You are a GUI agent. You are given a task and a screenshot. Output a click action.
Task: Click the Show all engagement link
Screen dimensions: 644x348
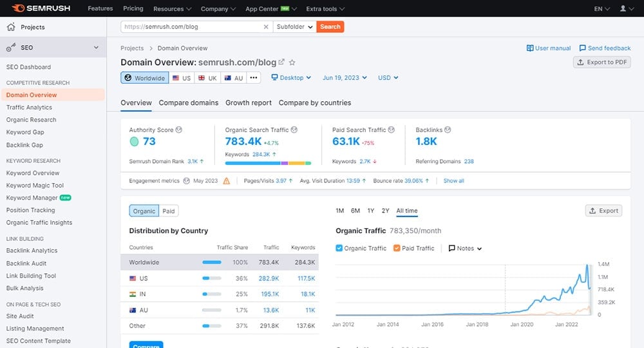[x=453, y=181]
